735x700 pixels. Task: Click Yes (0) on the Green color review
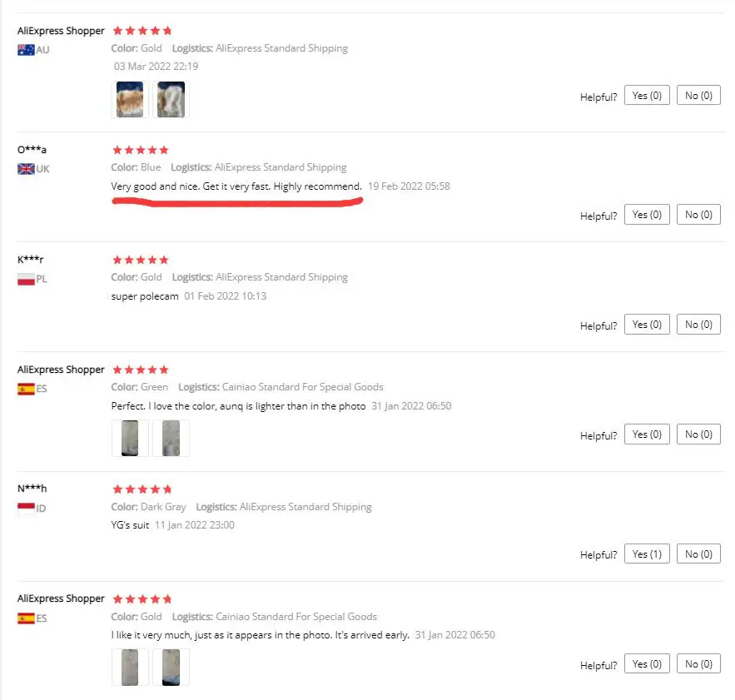point(647,434)
